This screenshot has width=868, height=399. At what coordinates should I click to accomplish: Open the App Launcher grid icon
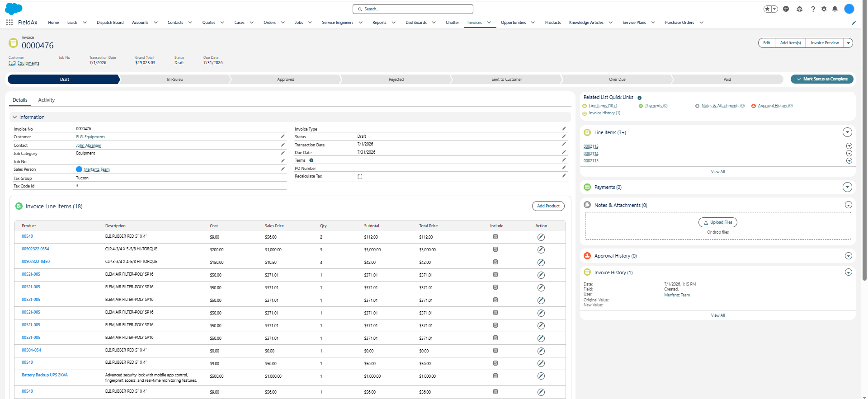(9, 22)
